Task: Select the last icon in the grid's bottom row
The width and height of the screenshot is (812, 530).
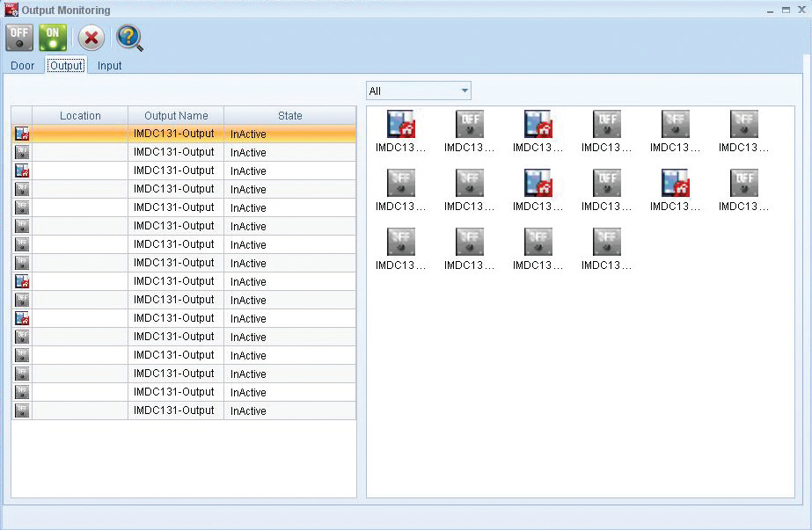Action: pyautogui.click(x=606, y=243)
